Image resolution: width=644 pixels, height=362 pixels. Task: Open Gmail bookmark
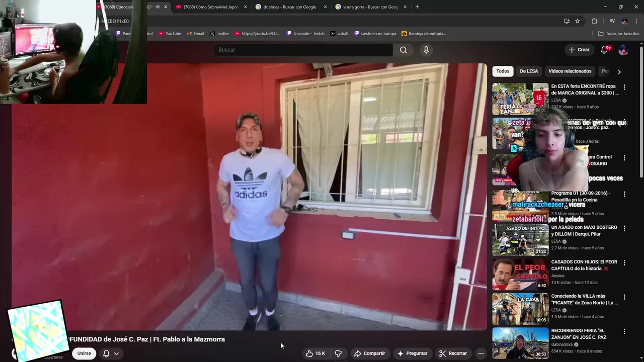[x=195, y=33]
